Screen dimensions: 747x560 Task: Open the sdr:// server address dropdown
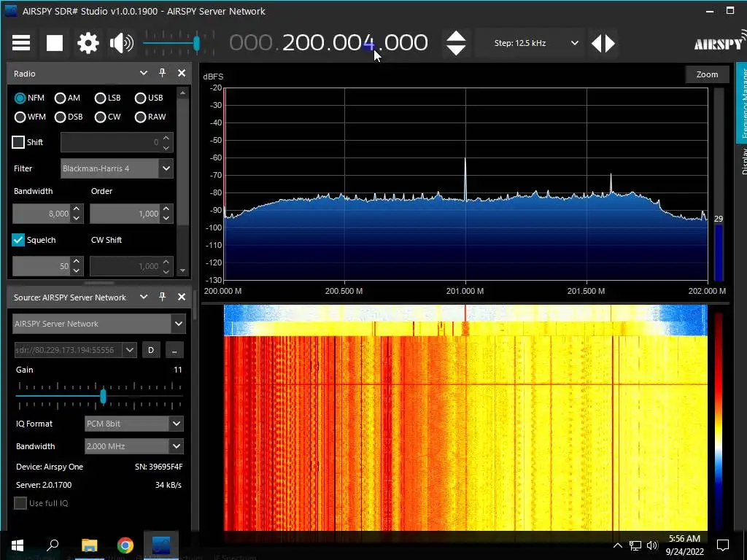point(130,350)
